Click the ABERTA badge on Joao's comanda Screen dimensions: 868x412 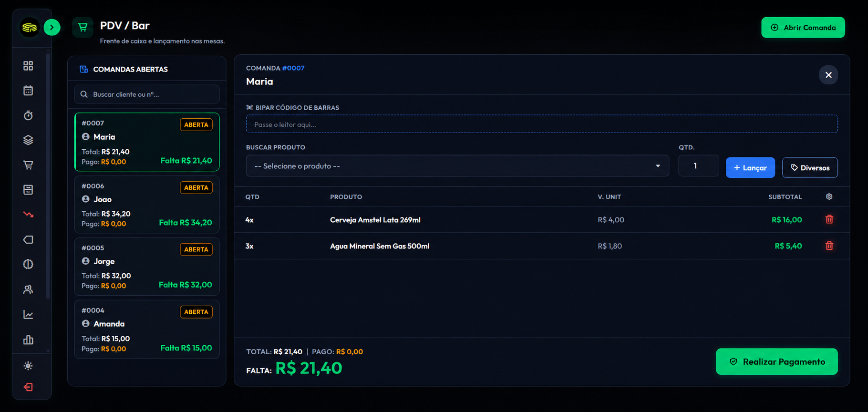click(196, 187)
